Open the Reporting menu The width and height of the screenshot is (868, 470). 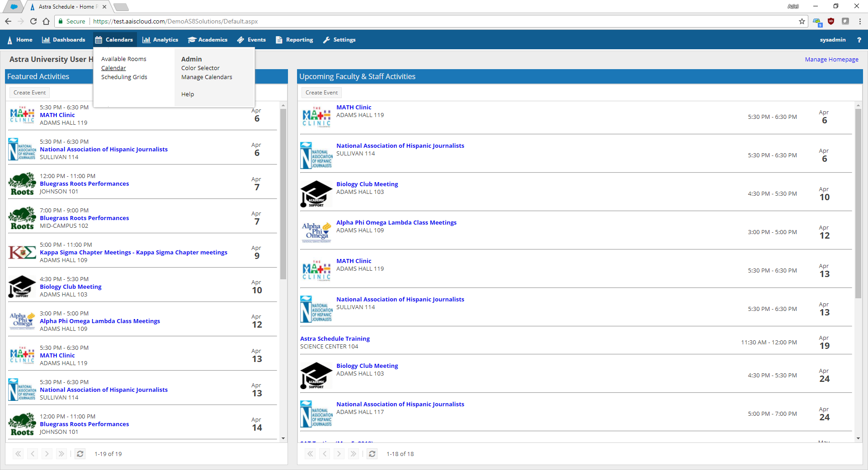(294, 40)
